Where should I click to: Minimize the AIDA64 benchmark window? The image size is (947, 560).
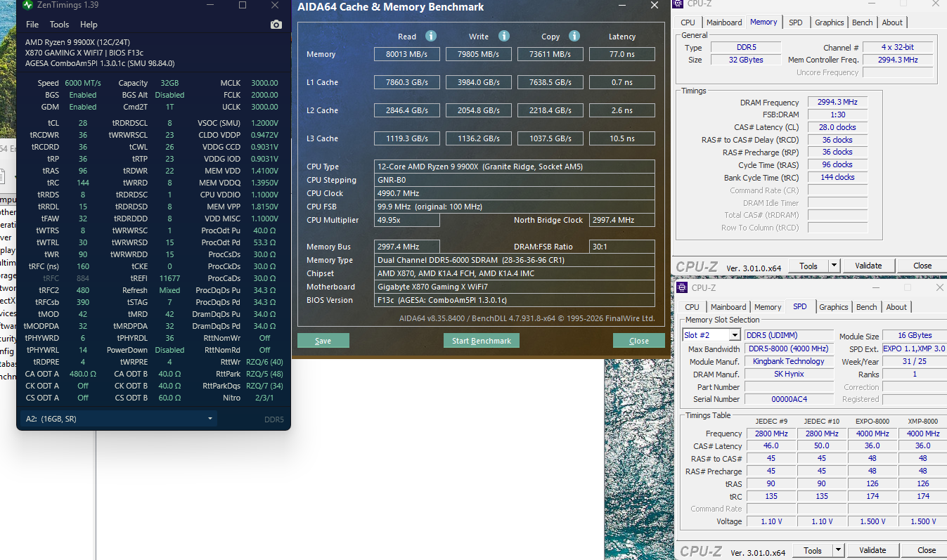622,6
